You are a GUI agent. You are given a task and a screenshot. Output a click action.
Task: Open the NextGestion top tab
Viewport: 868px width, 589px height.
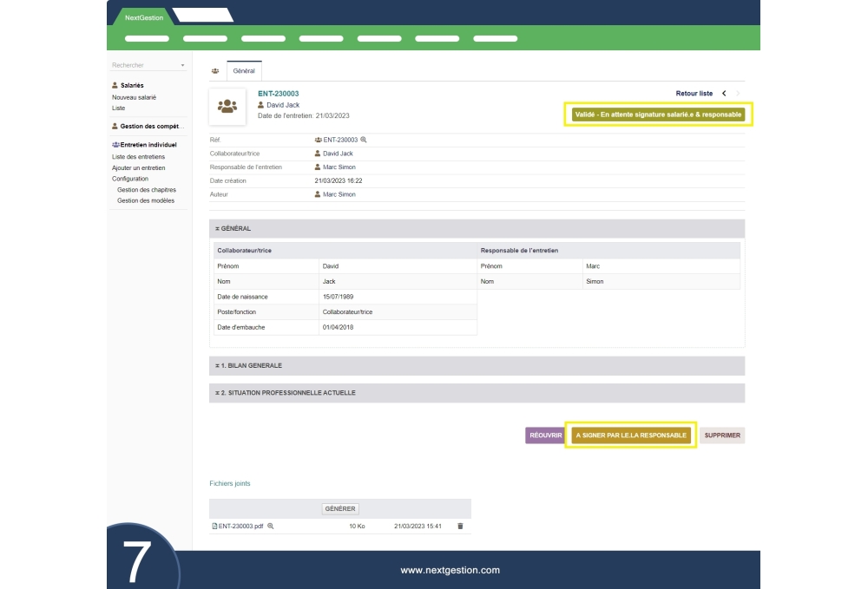pos(143,17)
